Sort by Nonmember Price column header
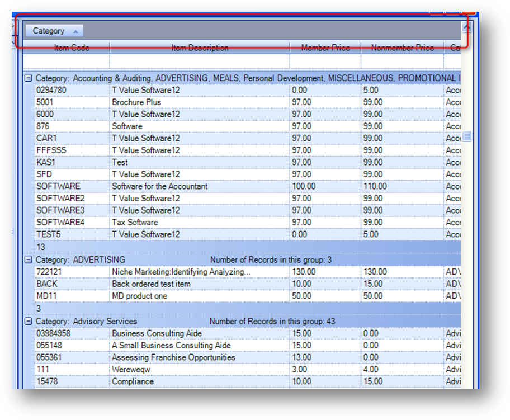The image size is (510, 420). [x=402, y=48]
